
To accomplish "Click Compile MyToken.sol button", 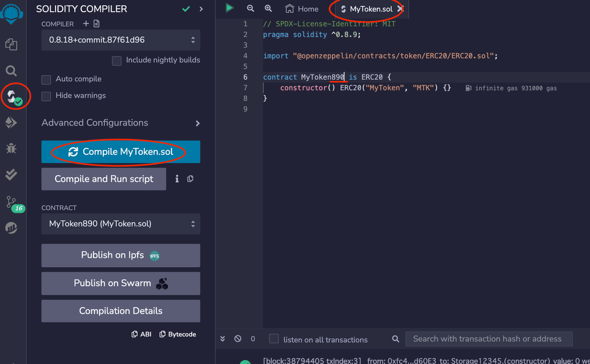I will tap(121, 152).
